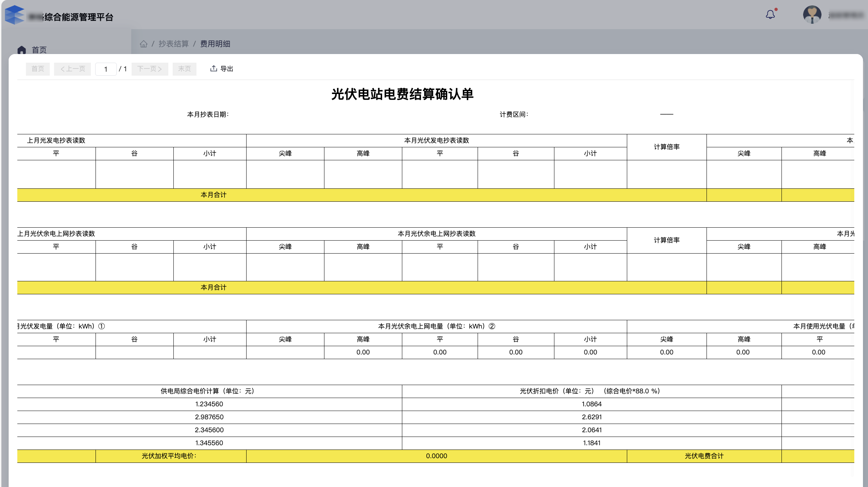Click the weighted average value 0.0000
This screenshot has width=868, height=487.
[x=437, y=456]
